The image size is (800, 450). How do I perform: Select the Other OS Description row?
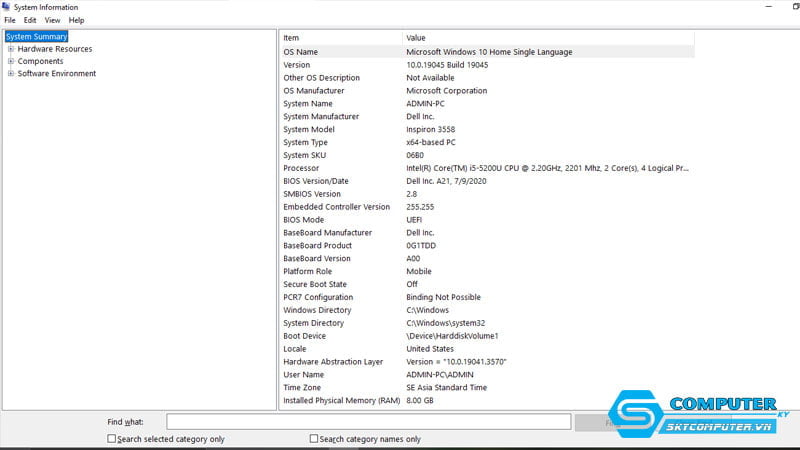pyautogui.click(x=488, y=78)
